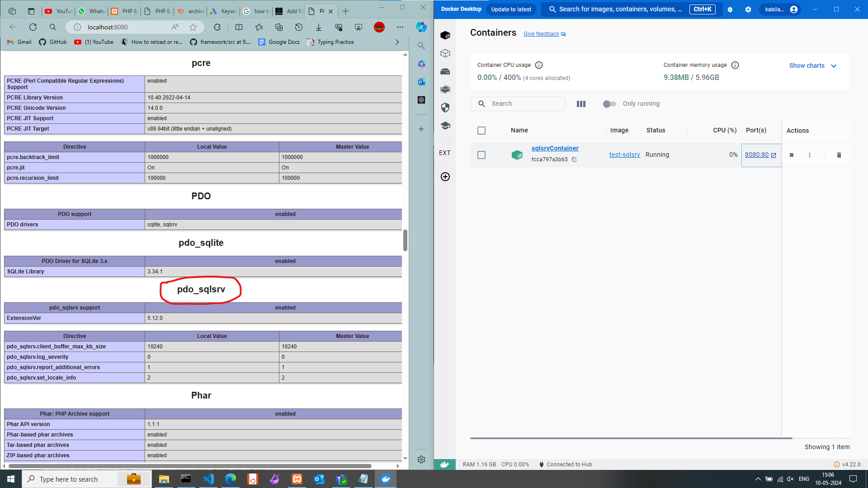Stop the sqlsrvContainer with stop button
The height and width of the screenshot is (488, 868).
792,155
